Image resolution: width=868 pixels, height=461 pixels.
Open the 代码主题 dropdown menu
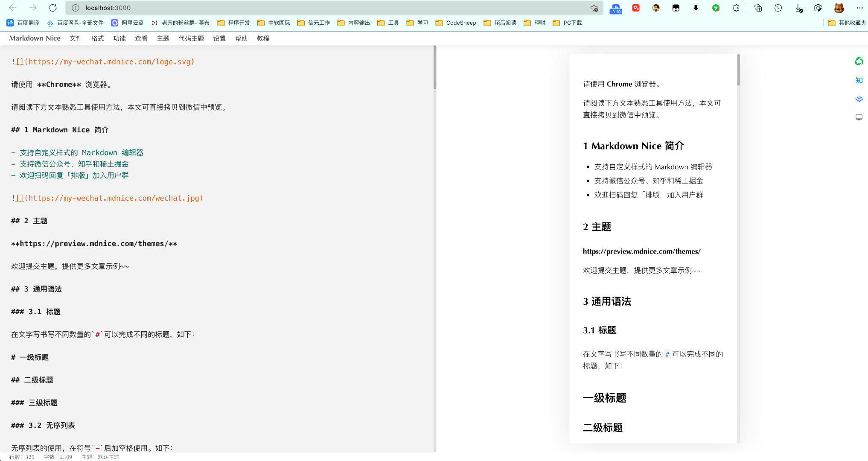[x=191, y=38]
